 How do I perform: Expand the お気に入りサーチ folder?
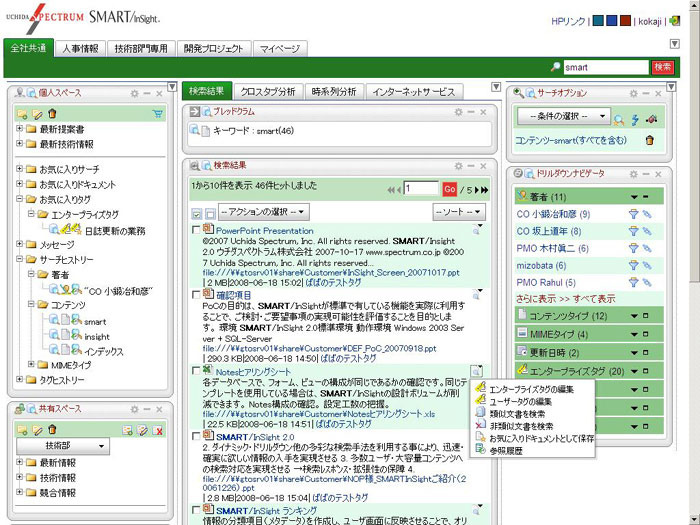[20, 169]
